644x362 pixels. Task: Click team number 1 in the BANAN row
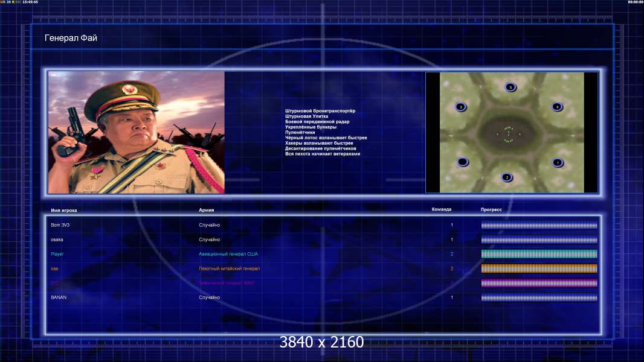tap(452, 297)
